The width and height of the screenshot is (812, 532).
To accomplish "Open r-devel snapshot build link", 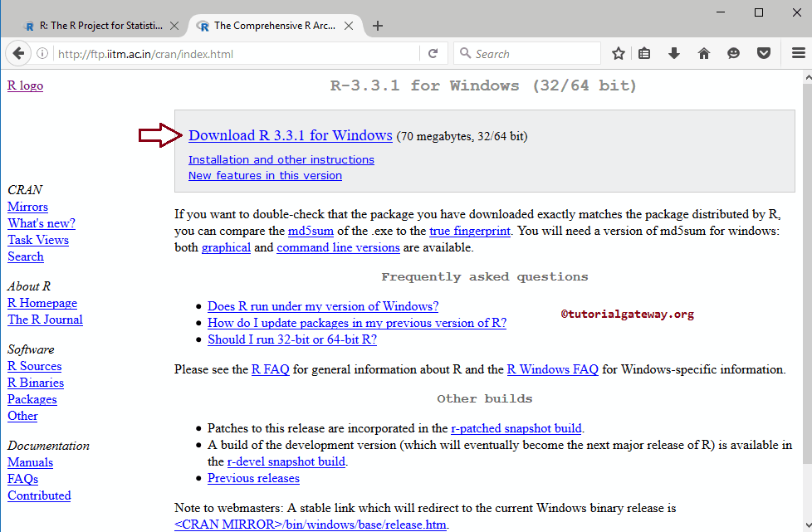I will click(x=286, y=461).
